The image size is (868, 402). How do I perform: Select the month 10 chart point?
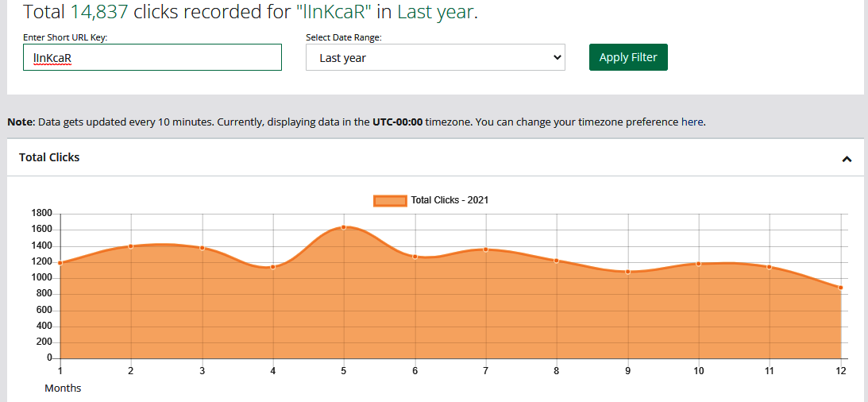(699, 264)
